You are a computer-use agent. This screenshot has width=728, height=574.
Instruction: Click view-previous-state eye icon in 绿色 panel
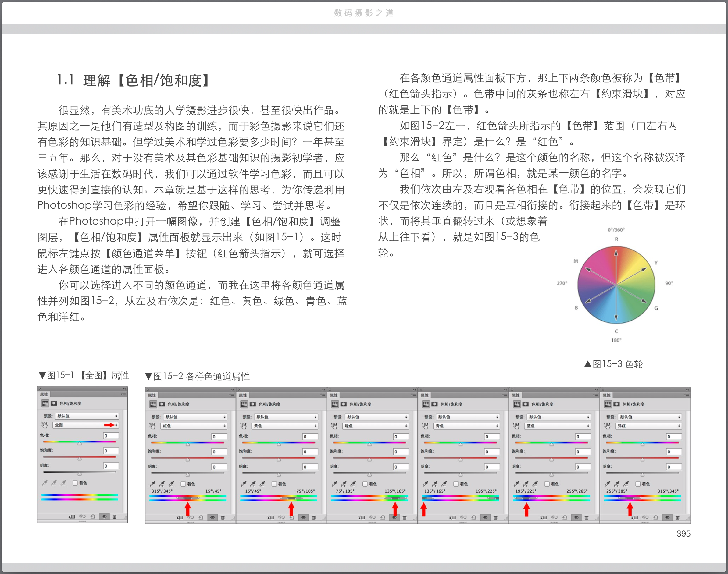[372, 518]
